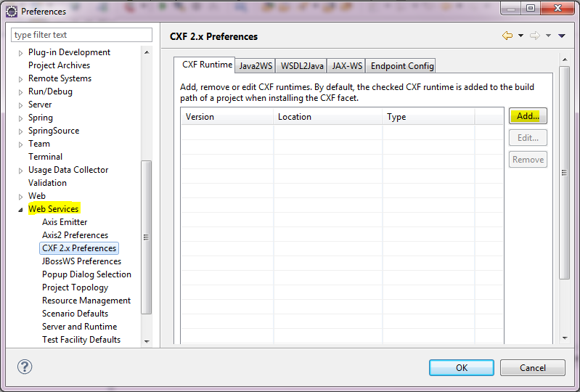The image size is (580, 392).
Task: Sort by the Version column header
Action: [227, 116]
